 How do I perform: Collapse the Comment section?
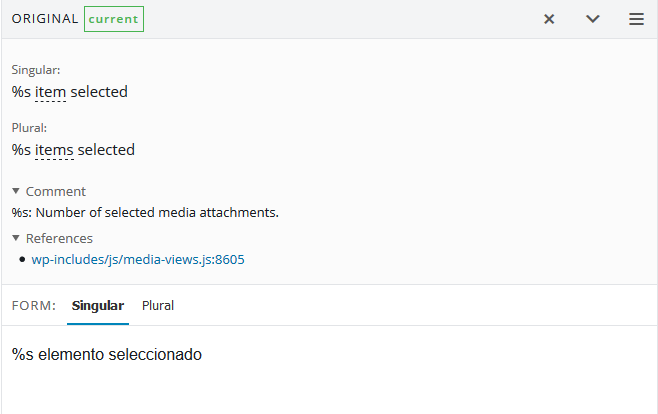click(x=49, y=191)
